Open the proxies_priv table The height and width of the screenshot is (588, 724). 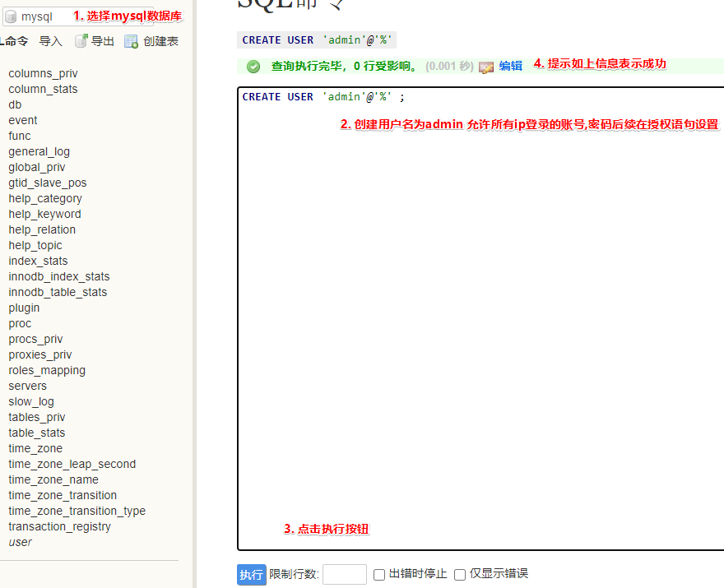[x=40, y=355]
